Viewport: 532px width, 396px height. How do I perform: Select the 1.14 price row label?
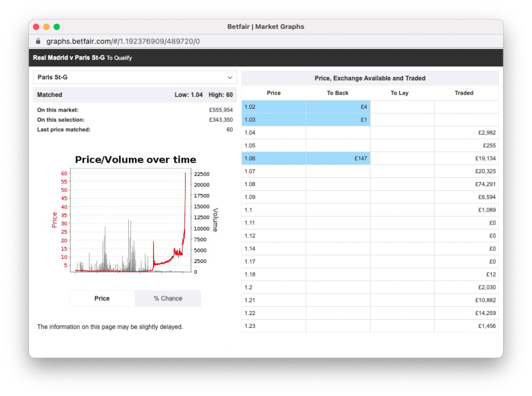pos(249,249)
